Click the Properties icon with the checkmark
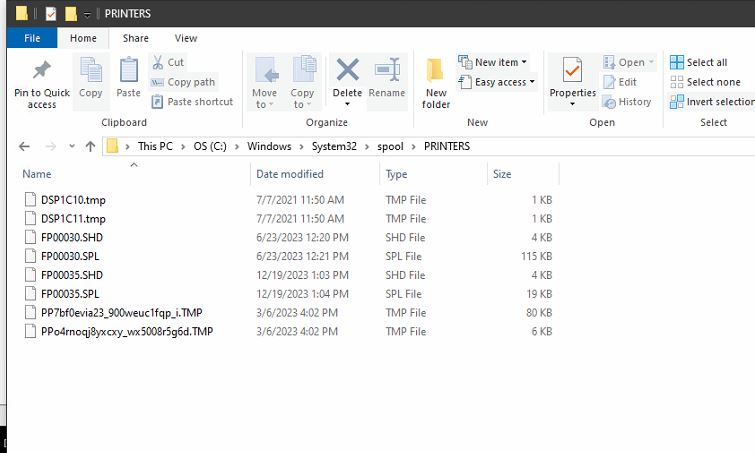The width and height of the screenshot is (755, 453). pyautogui.click(x=572, y=71)
